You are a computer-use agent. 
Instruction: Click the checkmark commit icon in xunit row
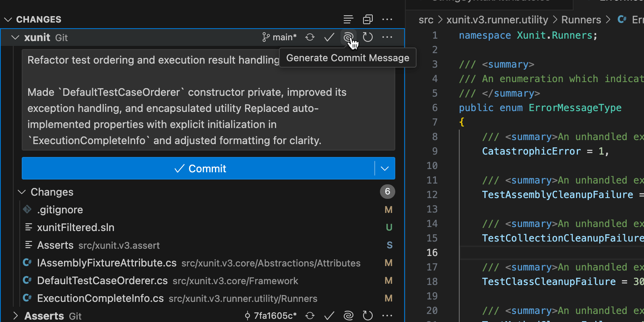[329, 37]
